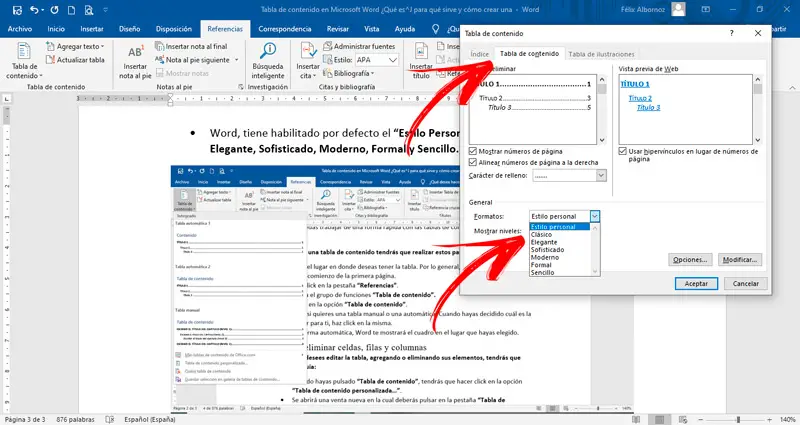Switch to the Disposición ribbon tab

point(174,29)
